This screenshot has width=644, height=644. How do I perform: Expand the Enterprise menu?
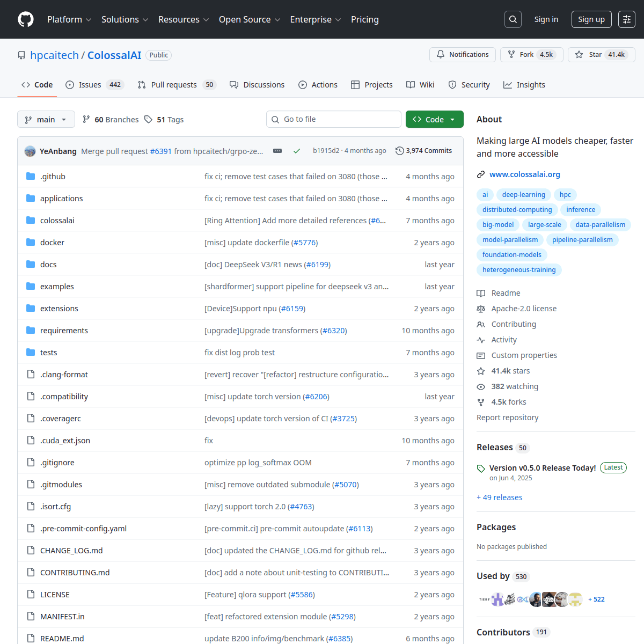(x=316, y=19)
